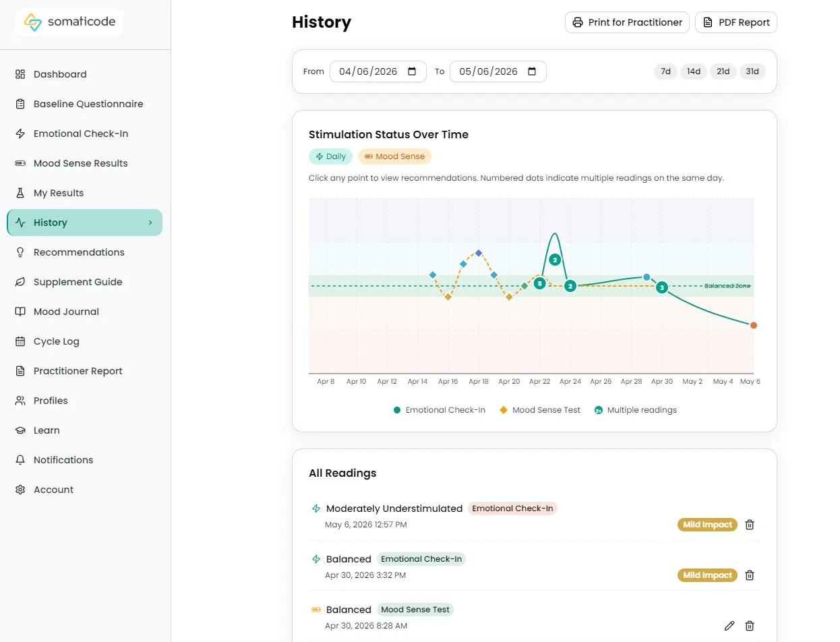
Task: Open the From date calendar picker
Action: (413, 71)
